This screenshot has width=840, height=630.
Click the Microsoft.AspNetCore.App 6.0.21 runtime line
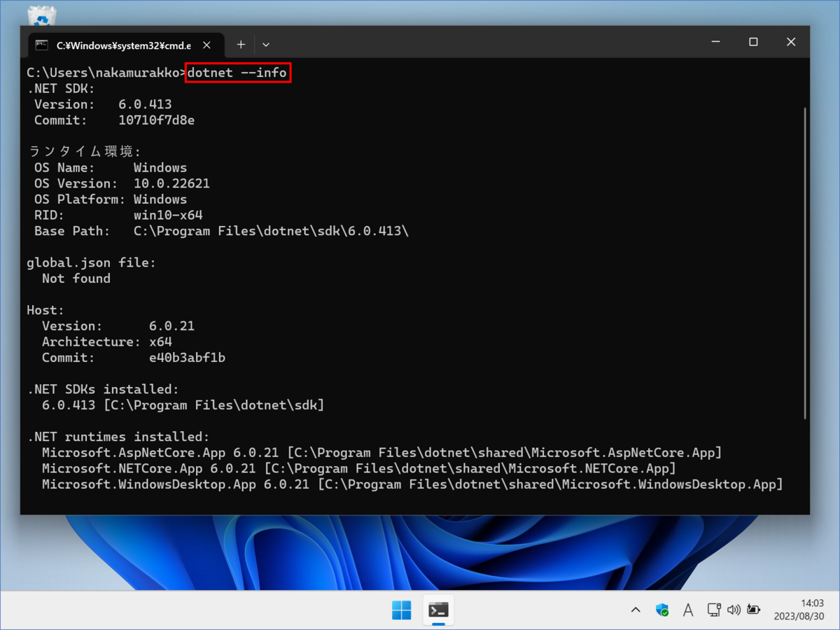click(x=381, y=453)
